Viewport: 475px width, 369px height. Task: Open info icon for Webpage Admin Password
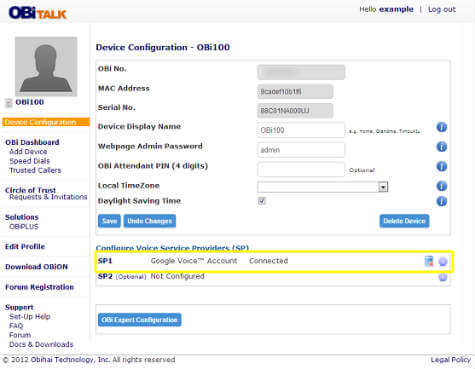pyautogui.click(x=442, y=147)
